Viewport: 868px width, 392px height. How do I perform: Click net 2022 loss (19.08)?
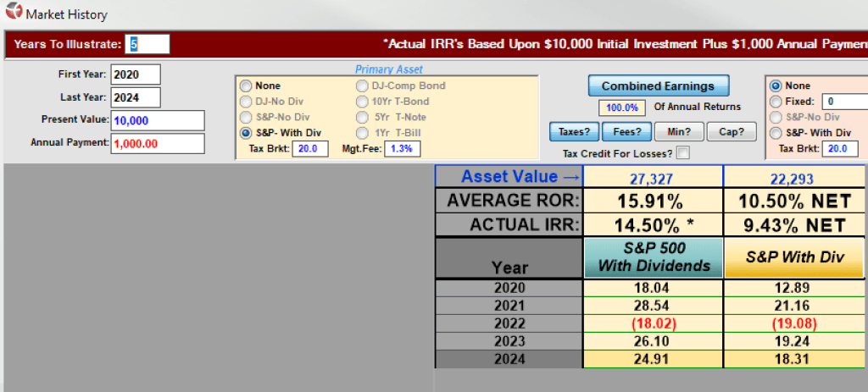tap(795, 323)
